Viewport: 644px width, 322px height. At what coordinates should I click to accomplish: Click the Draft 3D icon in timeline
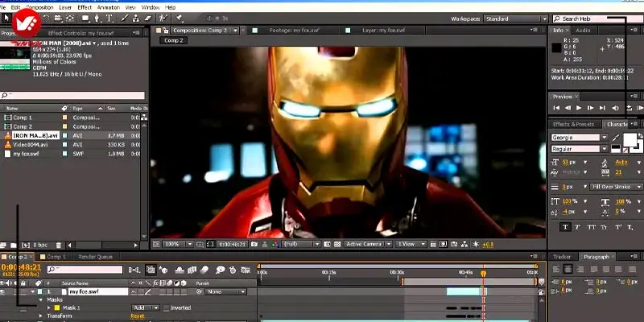tap(163, 270)
